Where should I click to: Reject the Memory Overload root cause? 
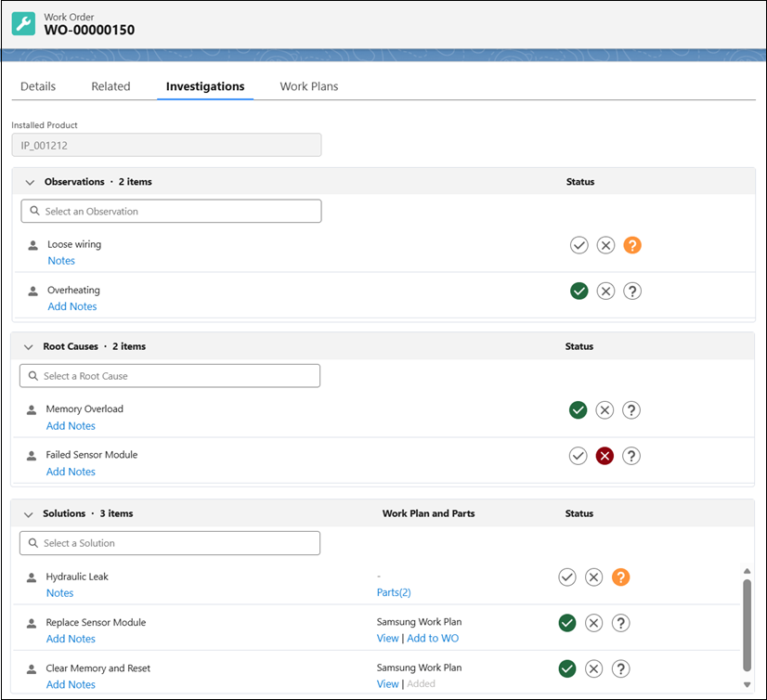(x=604, y=410)
